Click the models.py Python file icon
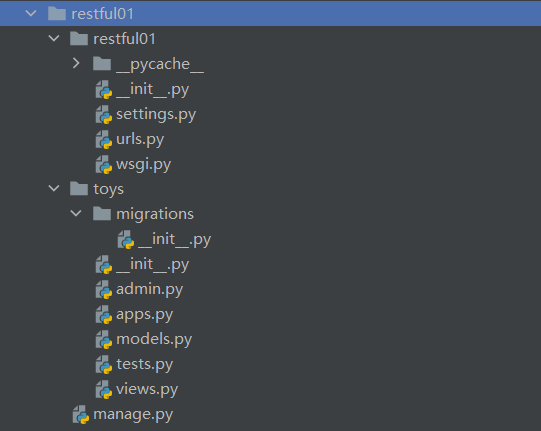Image resolution: width=541 pixels, height=431 pixels. [104, 340]
